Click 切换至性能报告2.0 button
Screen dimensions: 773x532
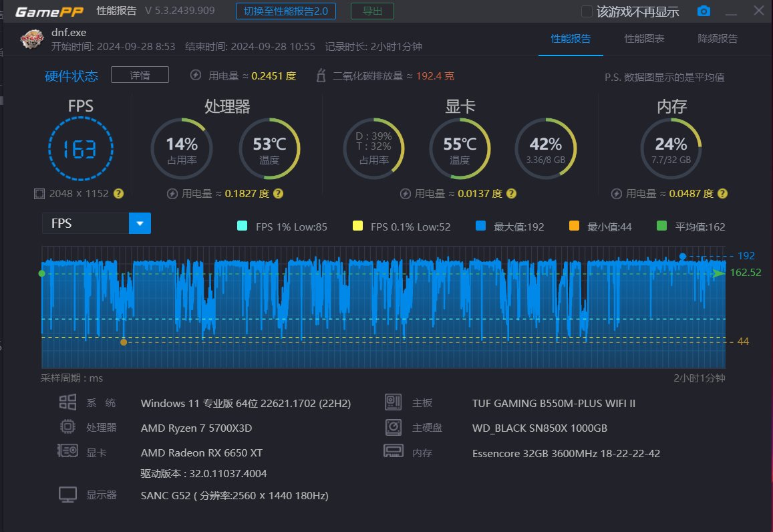(286, 11)
